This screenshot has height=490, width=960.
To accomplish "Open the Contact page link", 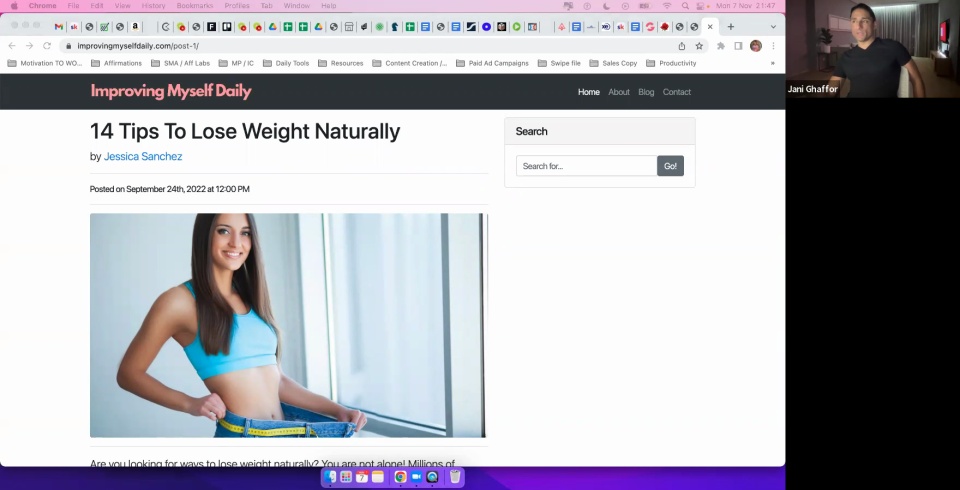I will (677, 92).
